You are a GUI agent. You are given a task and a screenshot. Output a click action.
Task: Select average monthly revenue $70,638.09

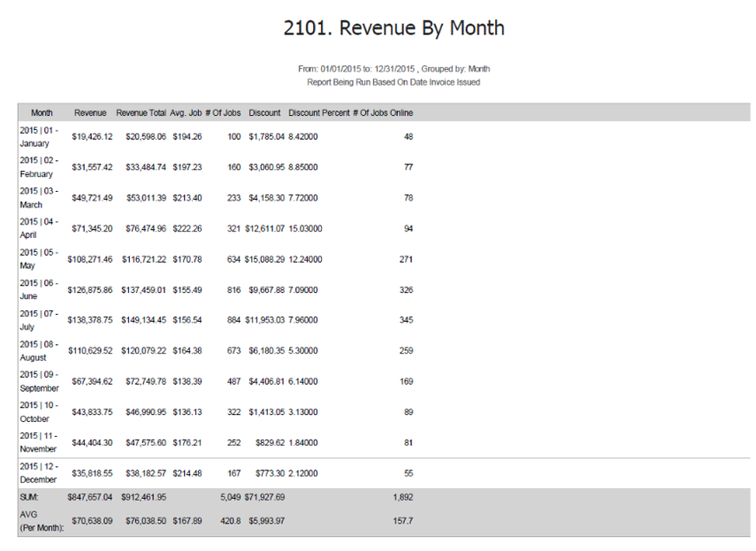[x=92, y=521]
